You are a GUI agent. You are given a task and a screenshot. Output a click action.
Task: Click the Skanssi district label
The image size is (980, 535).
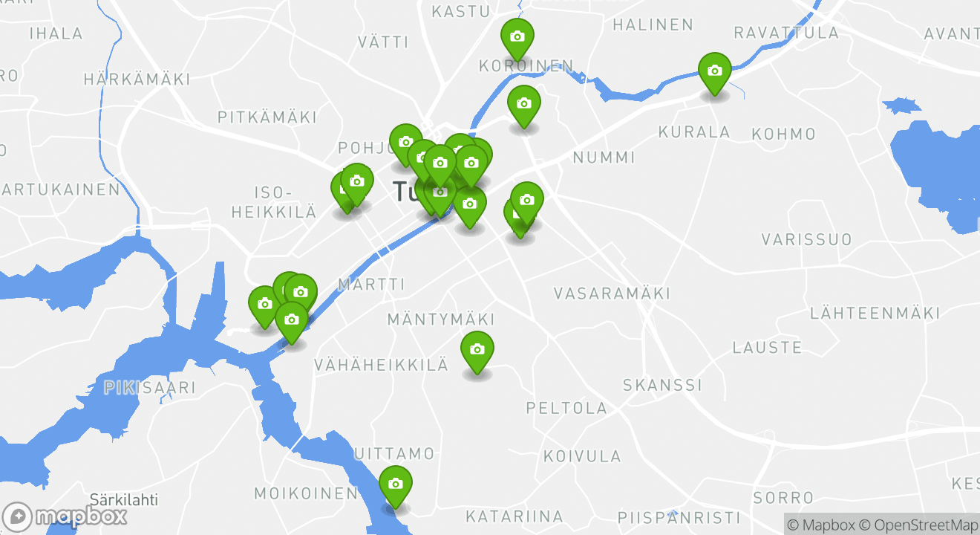pyautogui.click(x=662, y=385)
